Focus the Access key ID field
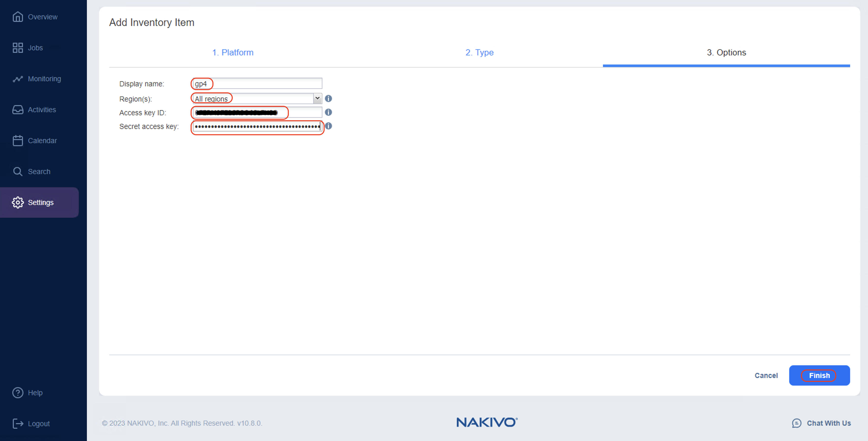 257,112
